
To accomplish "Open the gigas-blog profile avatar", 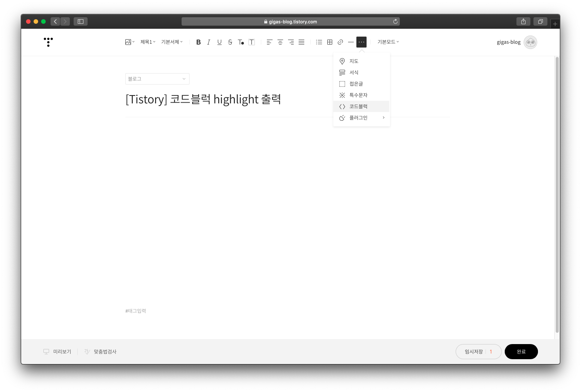I will pyautogui.click(x=530, y=42).
